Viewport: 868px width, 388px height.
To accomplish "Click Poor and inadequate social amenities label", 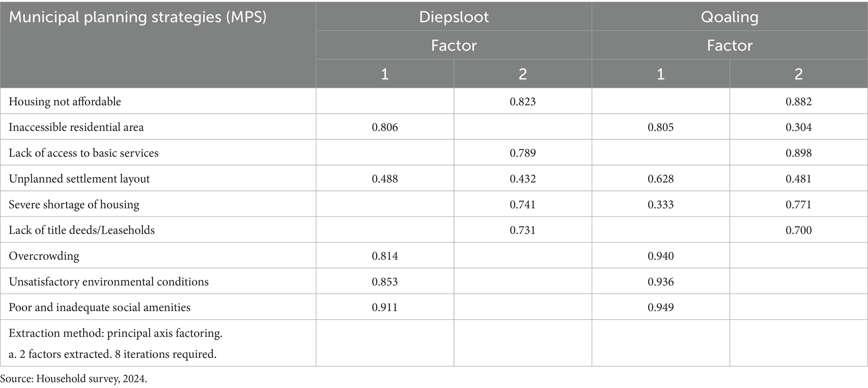I will click(x=100, y=307).
